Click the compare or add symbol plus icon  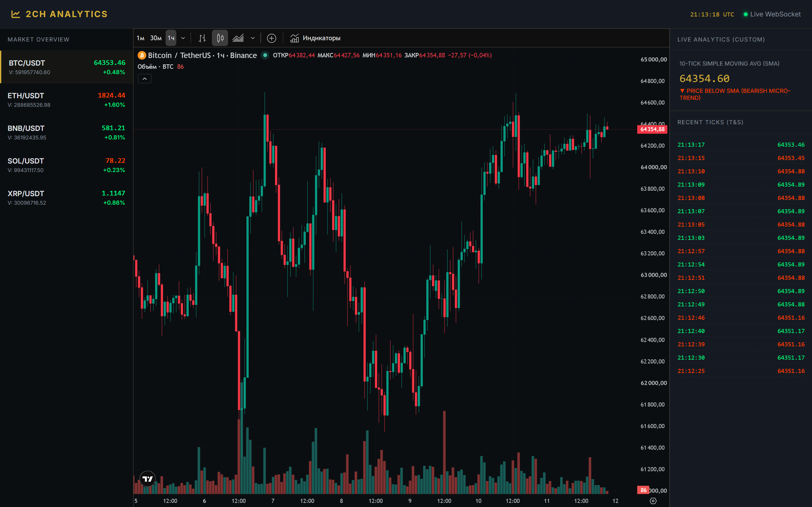coord(272,38)
